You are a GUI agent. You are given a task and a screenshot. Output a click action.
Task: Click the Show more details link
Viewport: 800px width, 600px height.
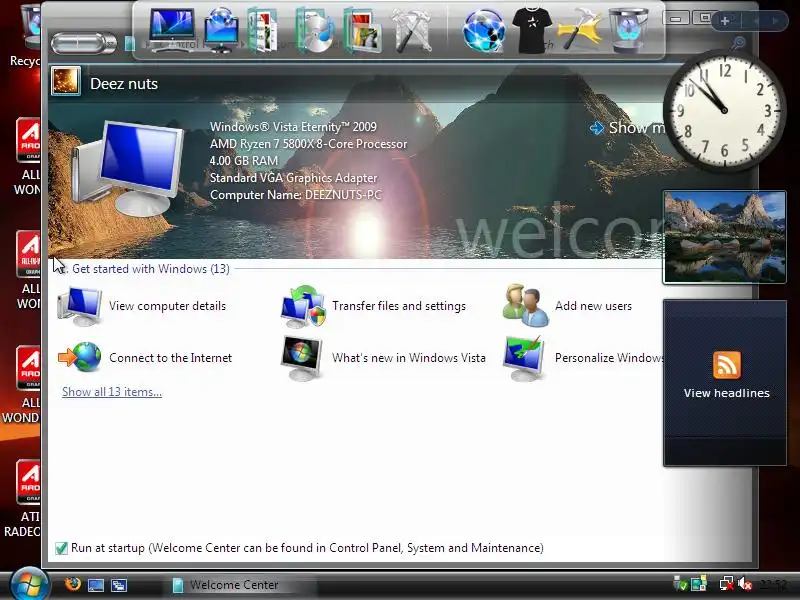click(x=628, y=128)
